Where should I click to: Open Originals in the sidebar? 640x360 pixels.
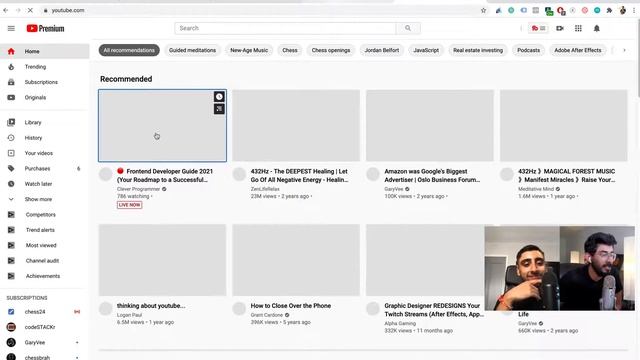click(x=44, y=98)
